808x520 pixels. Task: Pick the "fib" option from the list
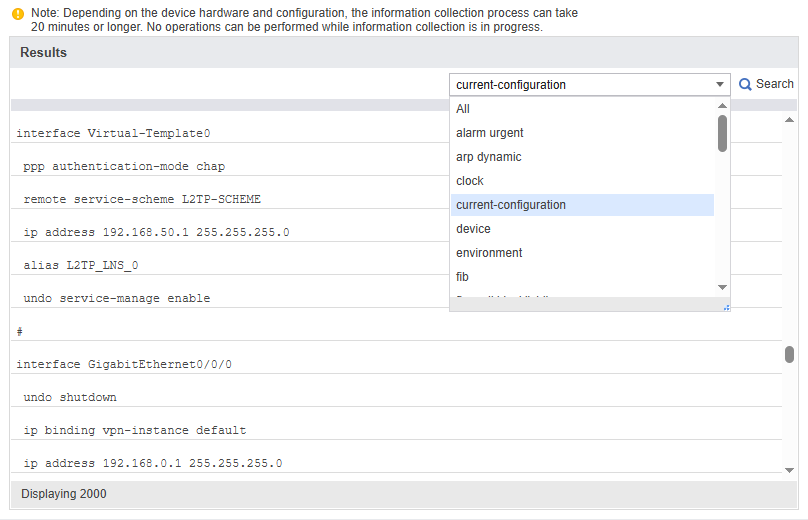click(462, 277)
